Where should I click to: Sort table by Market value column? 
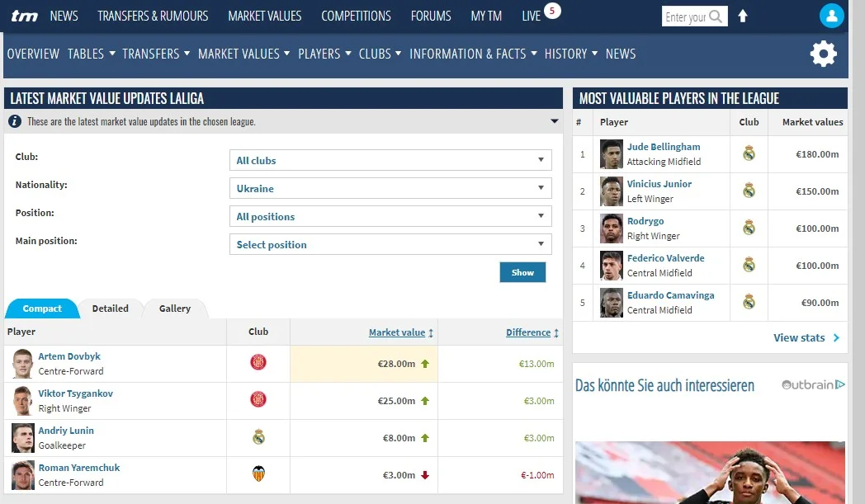coord(397,332)
